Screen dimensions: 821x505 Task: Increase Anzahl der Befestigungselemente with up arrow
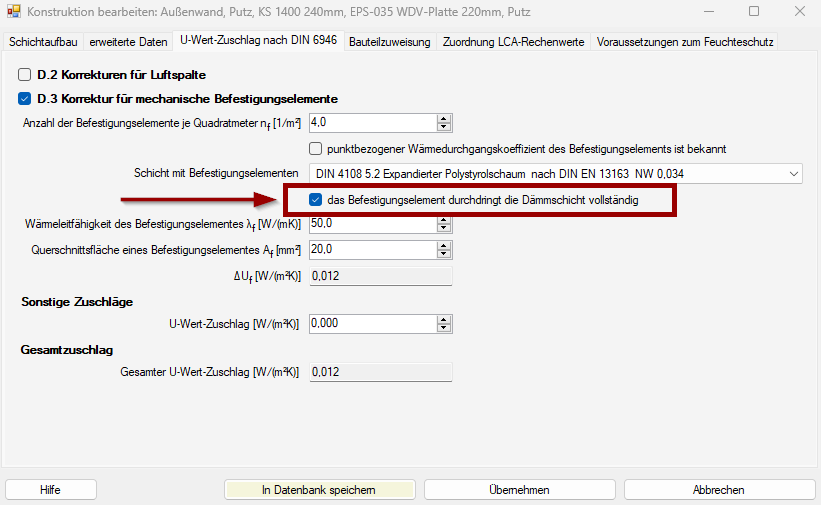(444, 118)
